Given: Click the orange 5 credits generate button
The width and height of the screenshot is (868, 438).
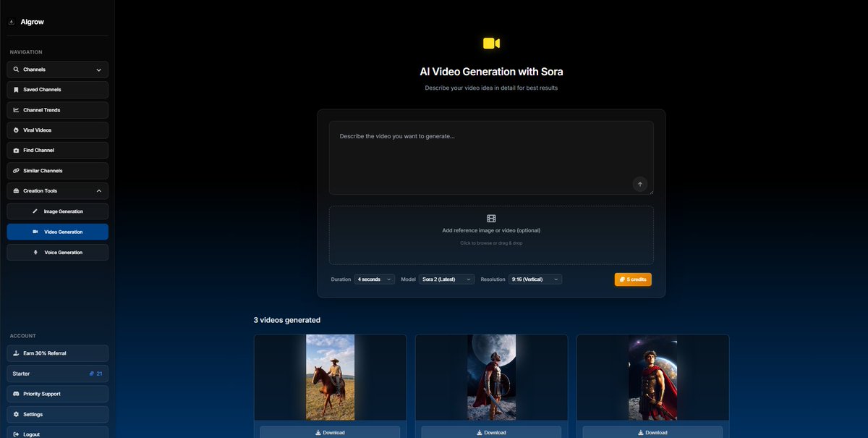Looking at the screenshot, I should [633, 279].
